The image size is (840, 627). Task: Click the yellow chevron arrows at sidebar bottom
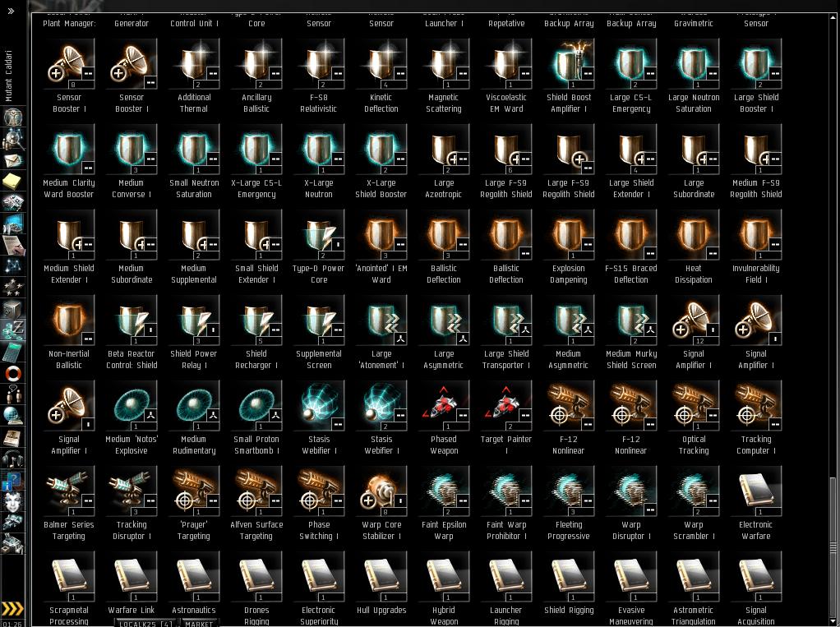[12, 608]
